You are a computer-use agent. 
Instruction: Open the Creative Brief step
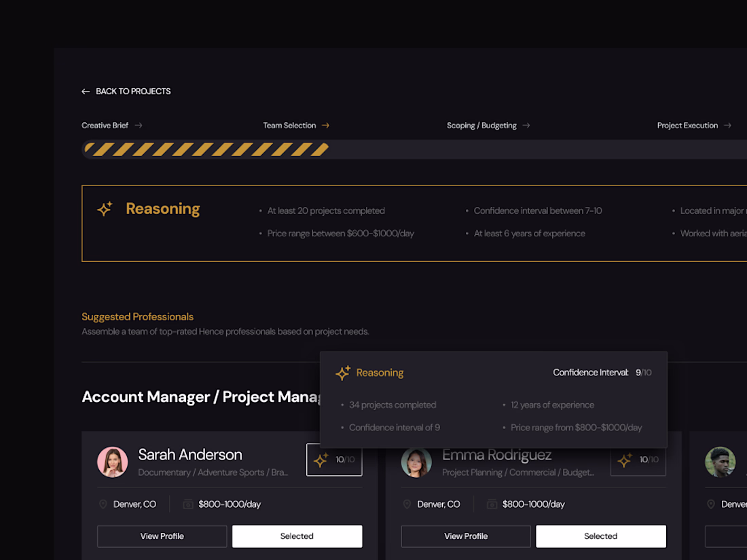coord(105,126)
